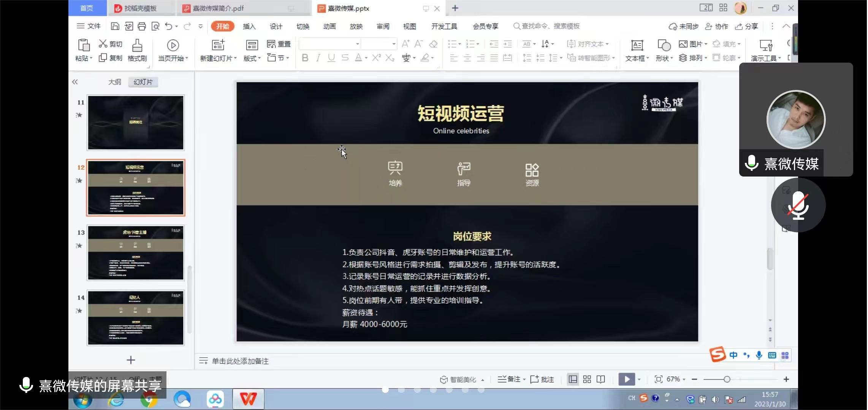This screenshot has height=410, width=868.
Task: Toggle notes pane with 备注 button
Action: click(511, 379)
